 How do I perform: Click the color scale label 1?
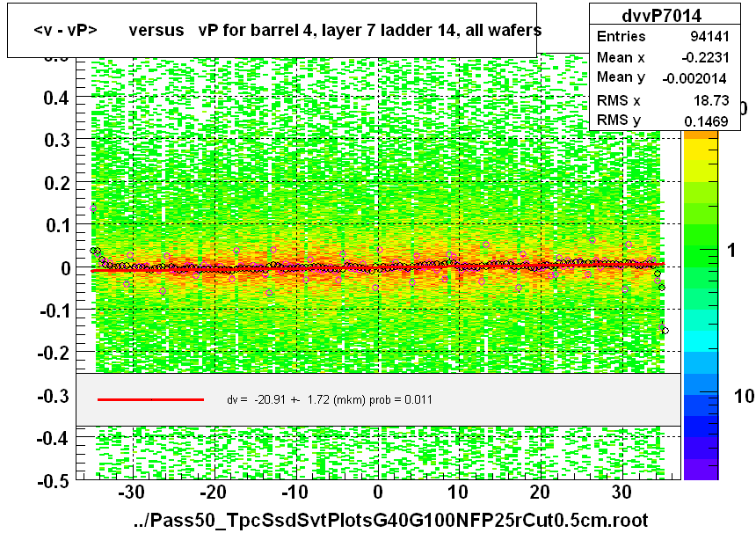click(x=732, y=251)
